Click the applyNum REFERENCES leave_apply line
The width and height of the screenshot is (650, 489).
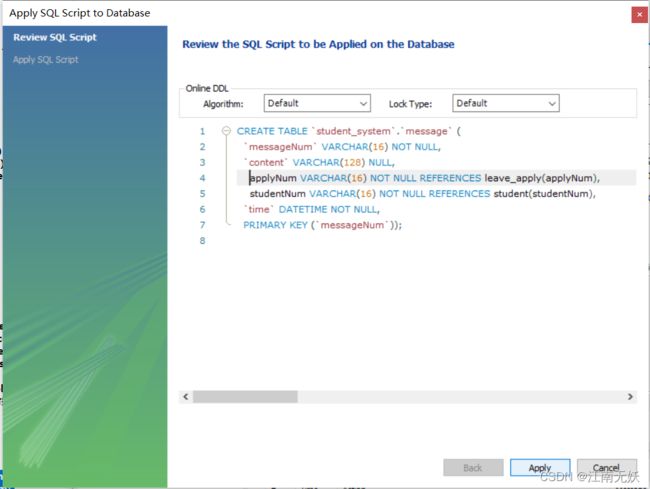pyautogui.click(x=424, y=178)
